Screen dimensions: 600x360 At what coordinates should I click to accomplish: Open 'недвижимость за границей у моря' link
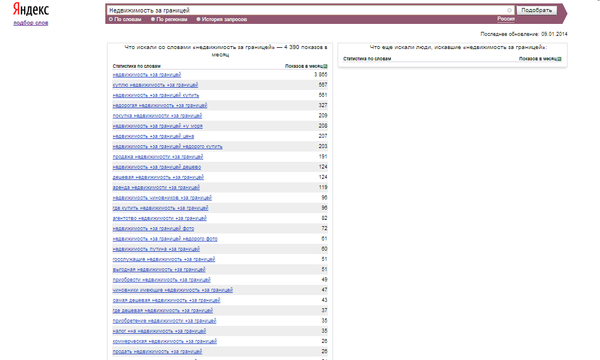point(158,126)
